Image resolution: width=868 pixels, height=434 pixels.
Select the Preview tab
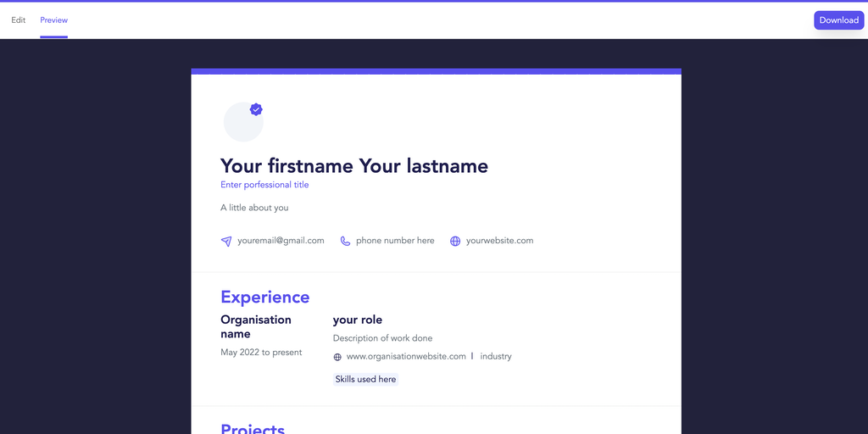[x=54, y=20]
